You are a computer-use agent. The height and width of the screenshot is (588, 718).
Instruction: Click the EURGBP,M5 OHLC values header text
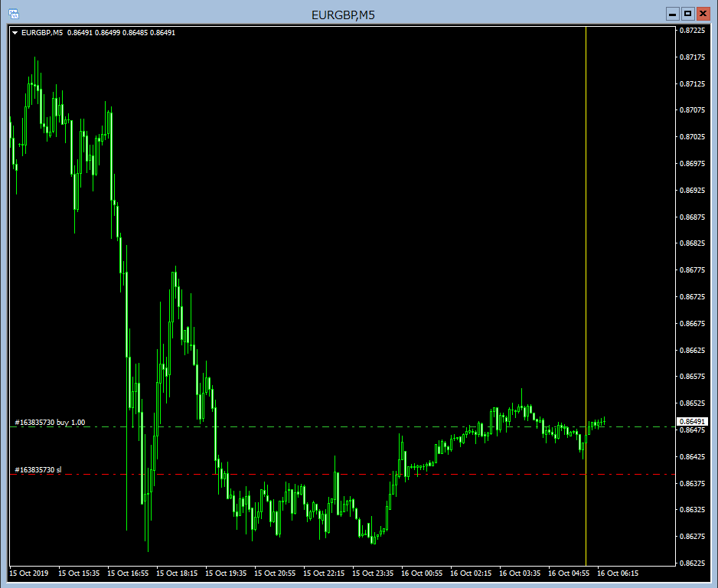coord(98,33)
